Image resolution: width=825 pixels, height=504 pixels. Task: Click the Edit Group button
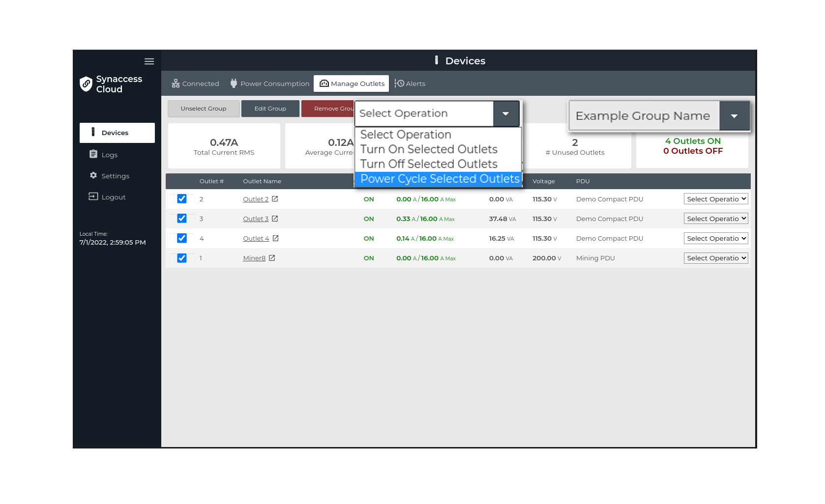click(x=270, y=109)
